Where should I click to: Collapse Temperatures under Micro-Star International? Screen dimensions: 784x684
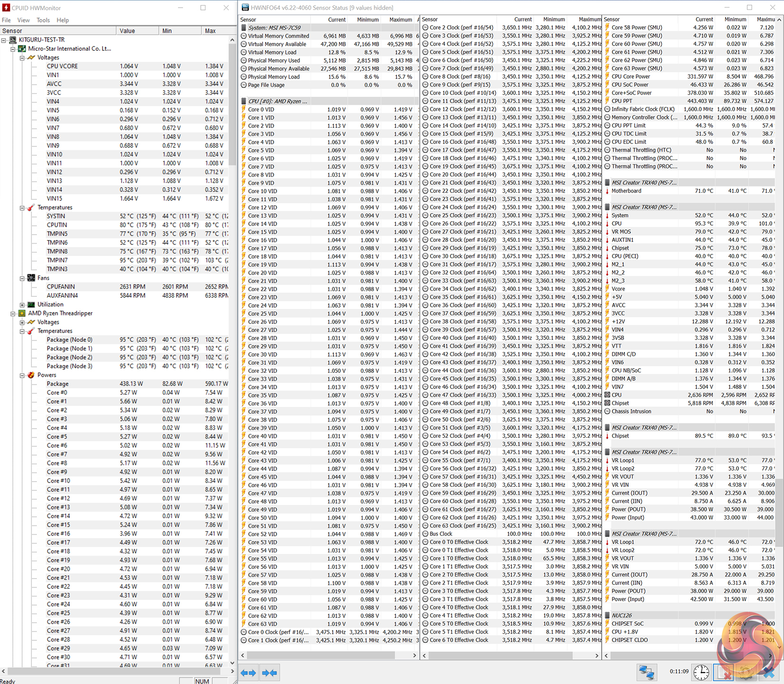click(x=22, y=208)
